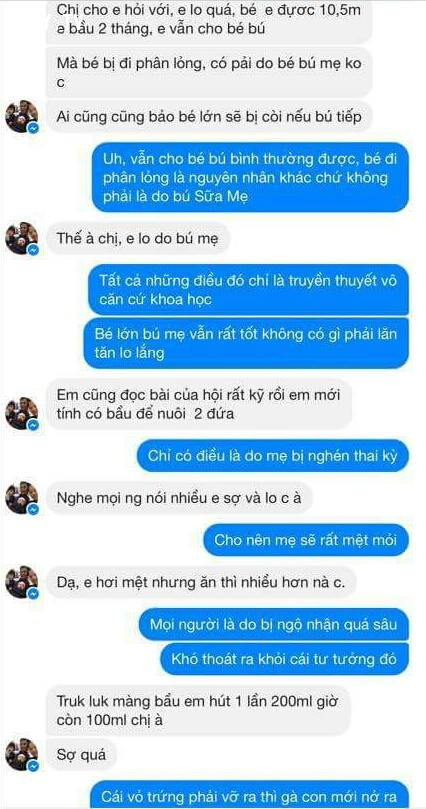
Task: Click bubble "Cho nên mẹ sẽ rất mệt mỏi"
Action: point(305,540)
